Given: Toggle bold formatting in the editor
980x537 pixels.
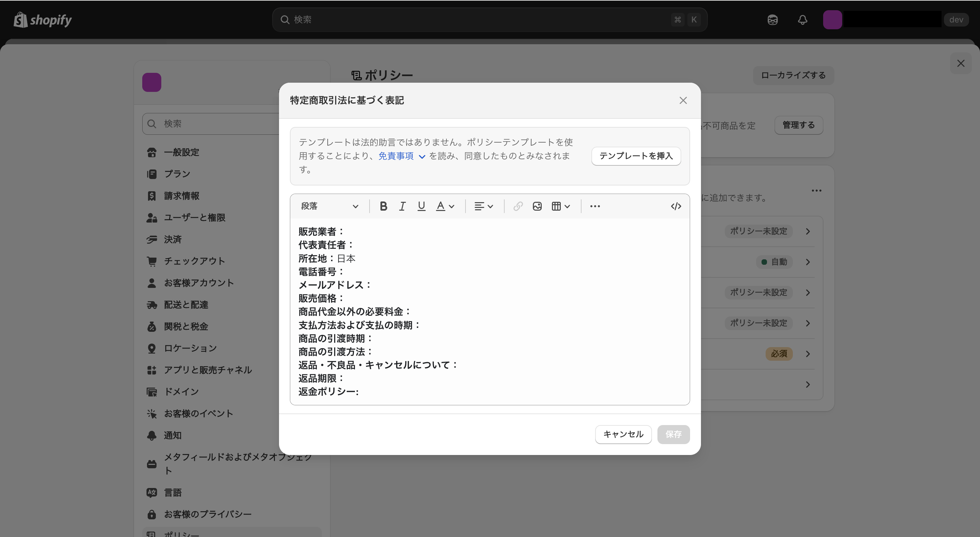Looking at the screenshot, I should [x=383, y=206].
